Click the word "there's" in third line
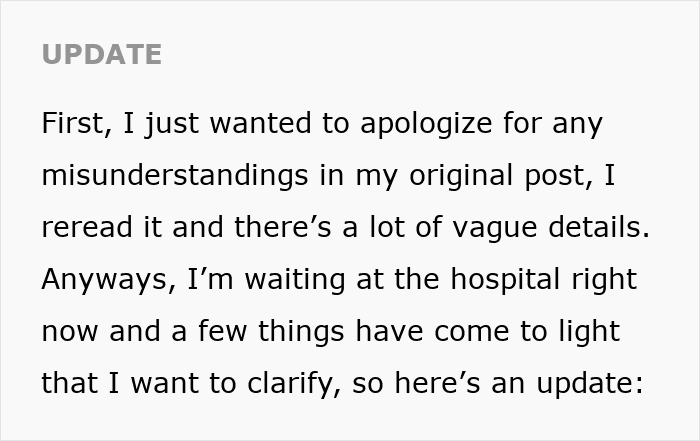This screenshot has width=700, height=441. coord(283,227)
